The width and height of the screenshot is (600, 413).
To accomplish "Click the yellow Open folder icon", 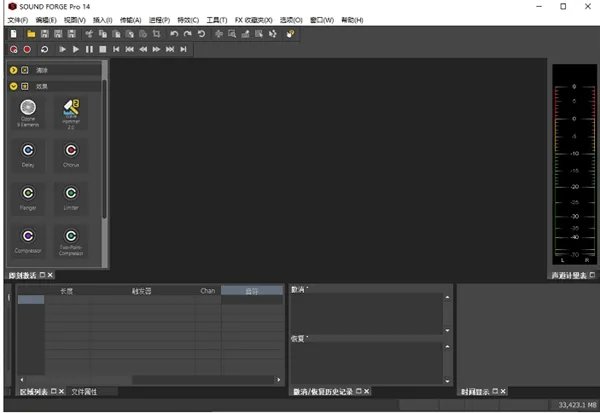I will 31,34.
